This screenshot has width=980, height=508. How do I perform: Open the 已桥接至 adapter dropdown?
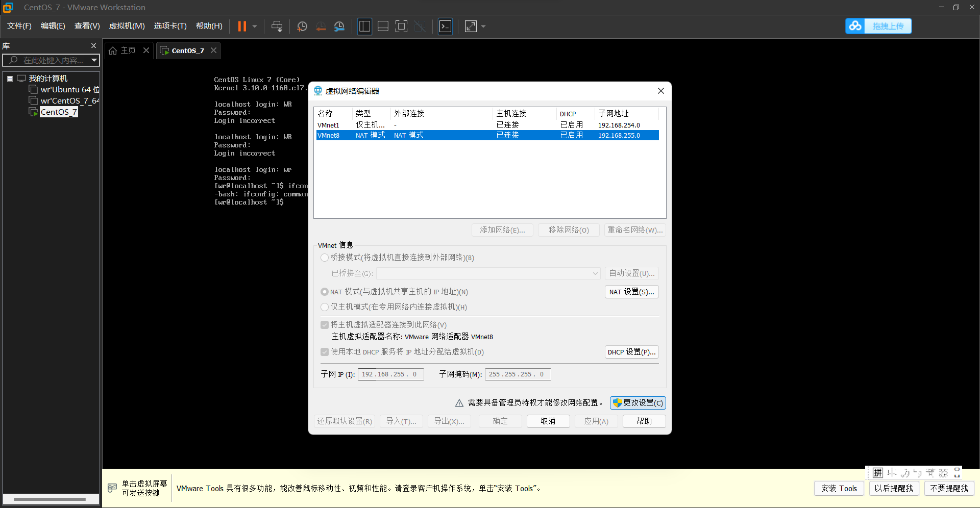click(488, 273)
